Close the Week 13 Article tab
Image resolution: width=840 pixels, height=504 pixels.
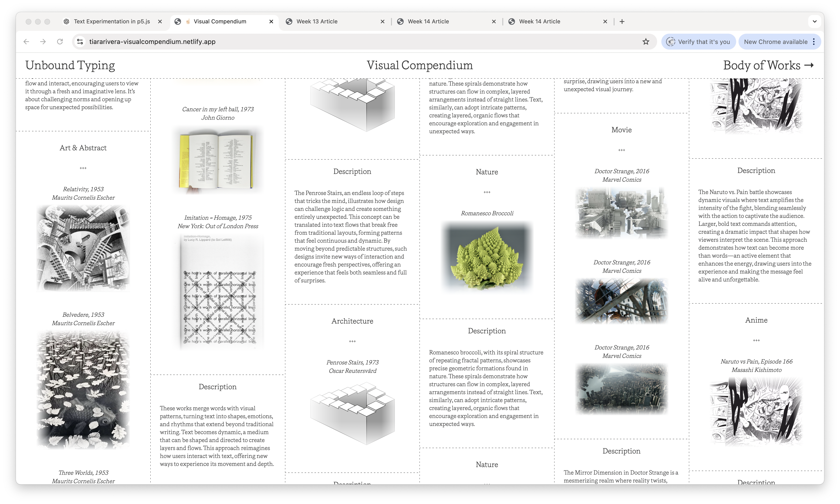tap(383, 22)
